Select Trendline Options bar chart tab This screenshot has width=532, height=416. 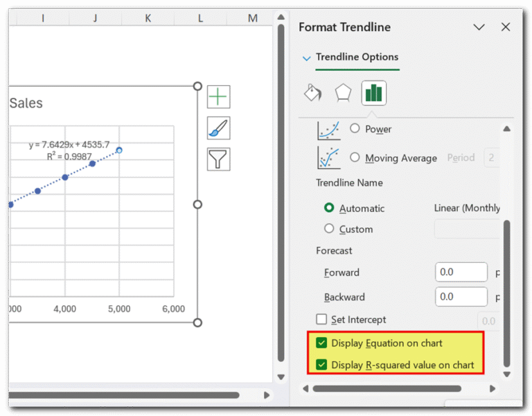373,93
